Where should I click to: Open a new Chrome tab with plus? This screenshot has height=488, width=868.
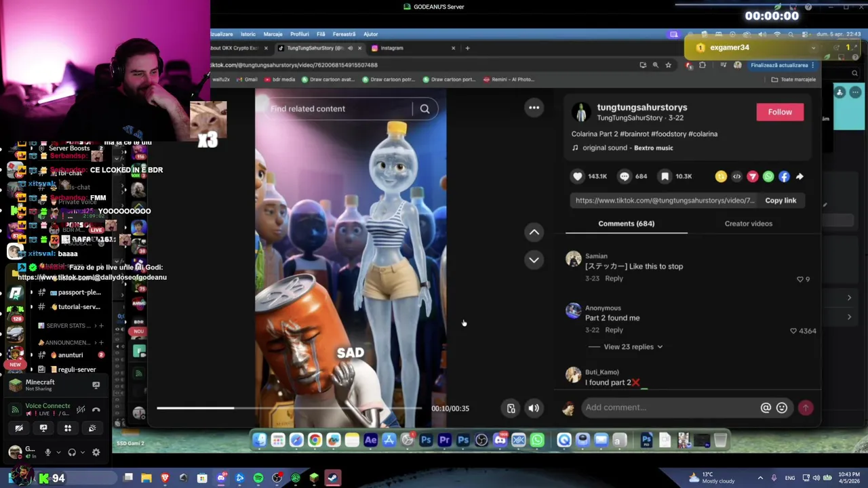(467, 48)
